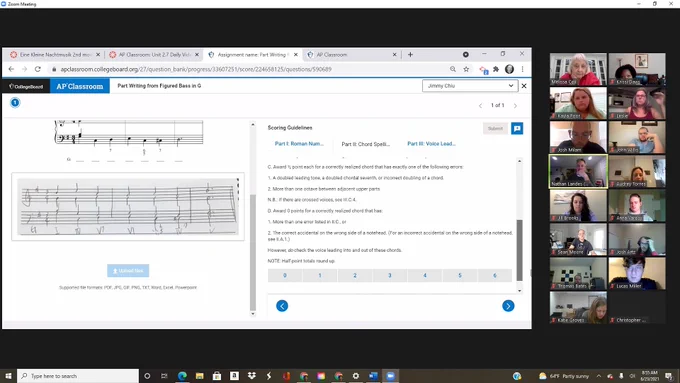Click the blue next arrow circle

(508, 306)
